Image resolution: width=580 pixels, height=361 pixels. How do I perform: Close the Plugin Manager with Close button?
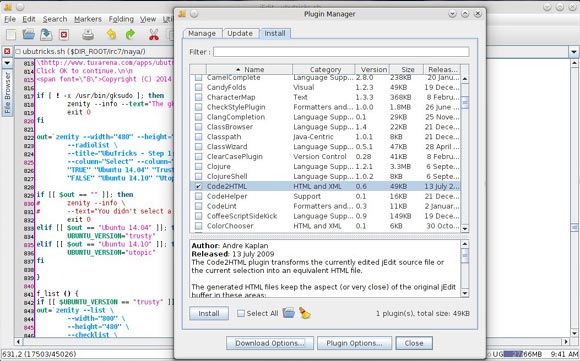tap(414, 343)
